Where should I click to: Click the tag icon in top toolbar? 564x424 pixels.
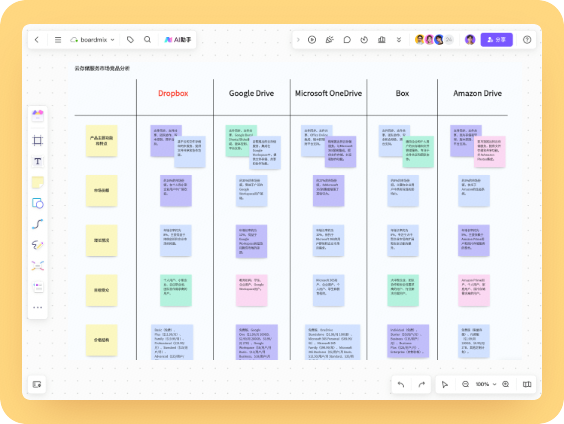[130, 40]
